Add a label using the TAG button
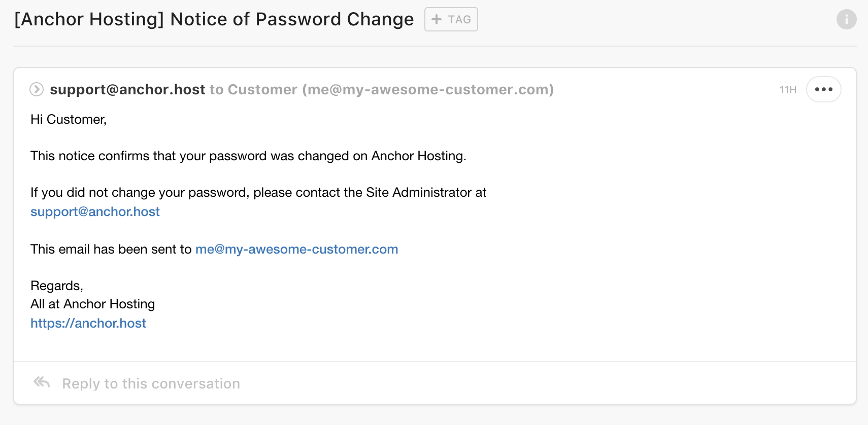 point(451,19)
